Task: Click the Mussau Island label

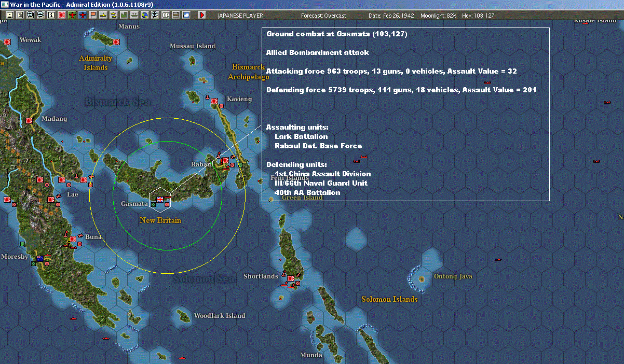Action: pos(193,46)
